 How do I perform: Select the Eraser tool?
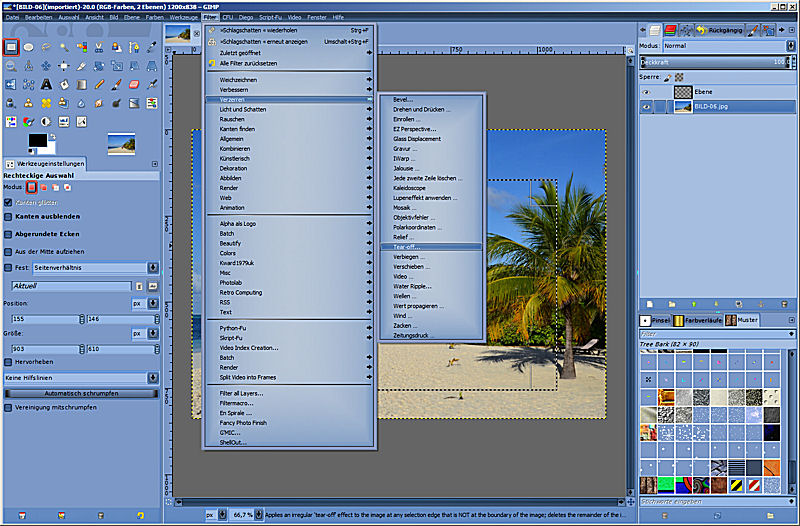click(134, 84)
